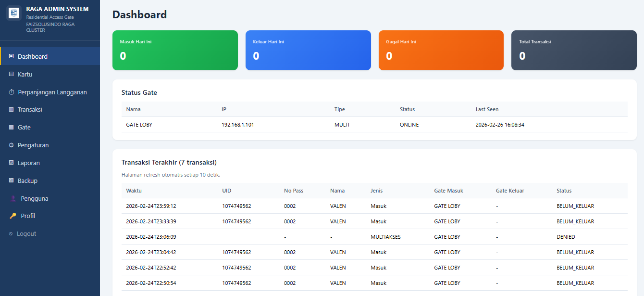This screenshot has height=296, width=644.
Task: Click the Gate grid icon
Action: click(12, 128)
